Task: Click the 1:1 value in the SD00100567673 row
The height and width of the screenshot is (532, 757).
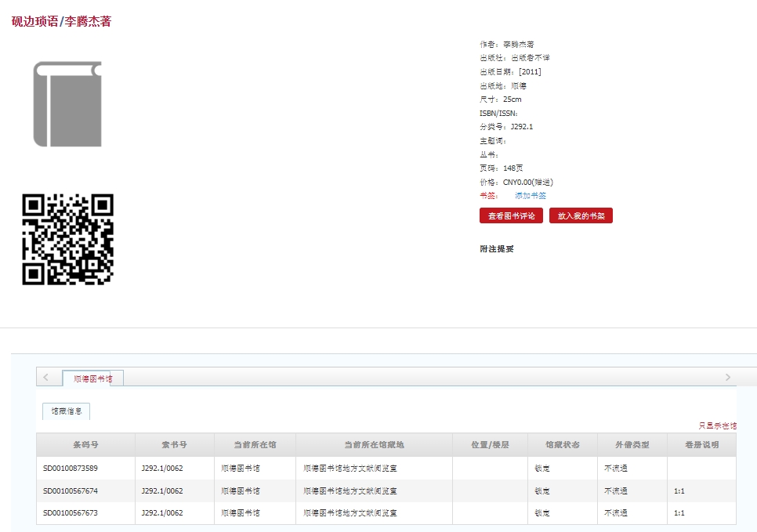Action: [679, 512]
